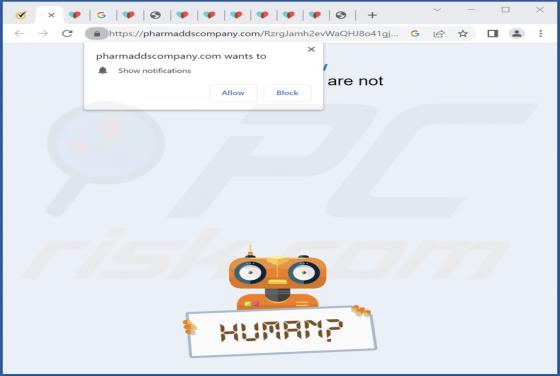Click the pharmaddscompany.com URL address field
The height and width of the screenshot is (376, 560).
tap(254, 34)
